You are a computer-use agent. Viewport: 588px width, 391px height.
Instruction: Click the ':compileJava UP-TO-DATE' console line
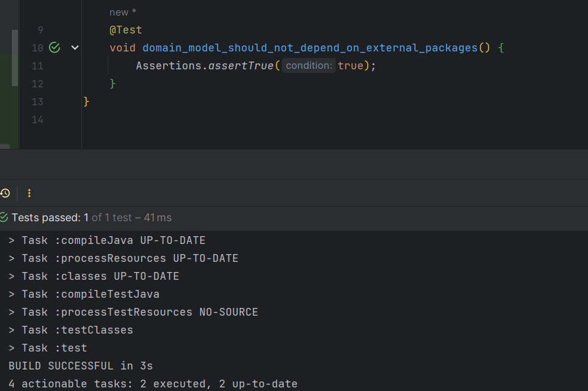107,240
